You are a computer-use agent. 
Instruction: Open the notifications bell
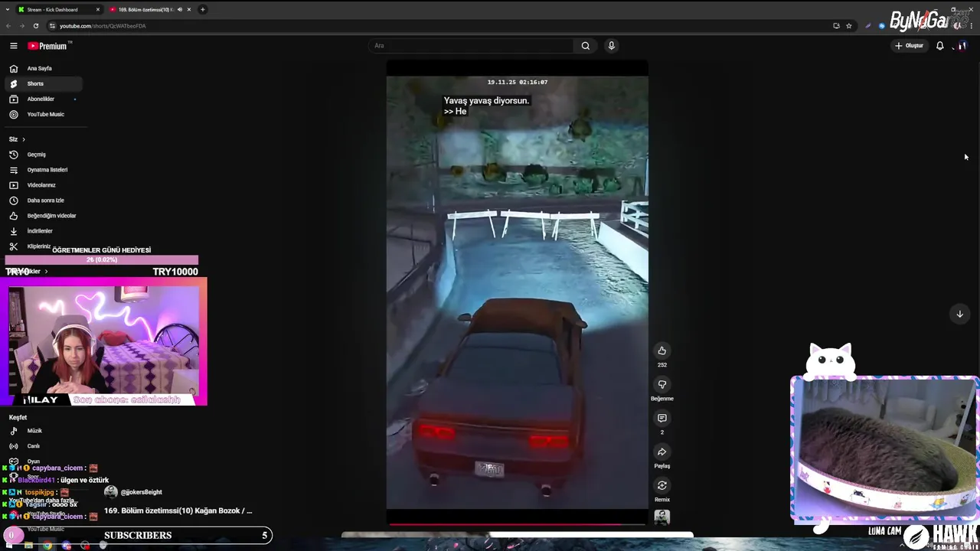940,46
